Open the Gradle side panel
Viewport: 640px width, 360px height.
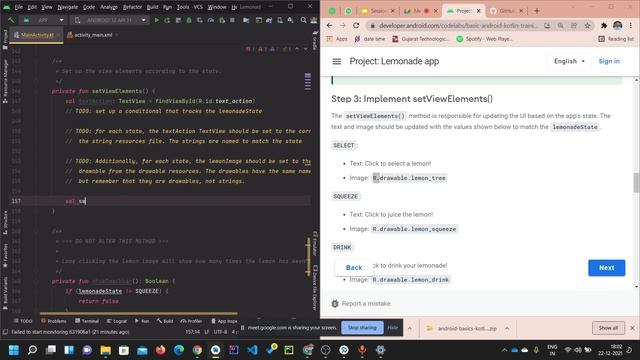click(x=315, y=40)
